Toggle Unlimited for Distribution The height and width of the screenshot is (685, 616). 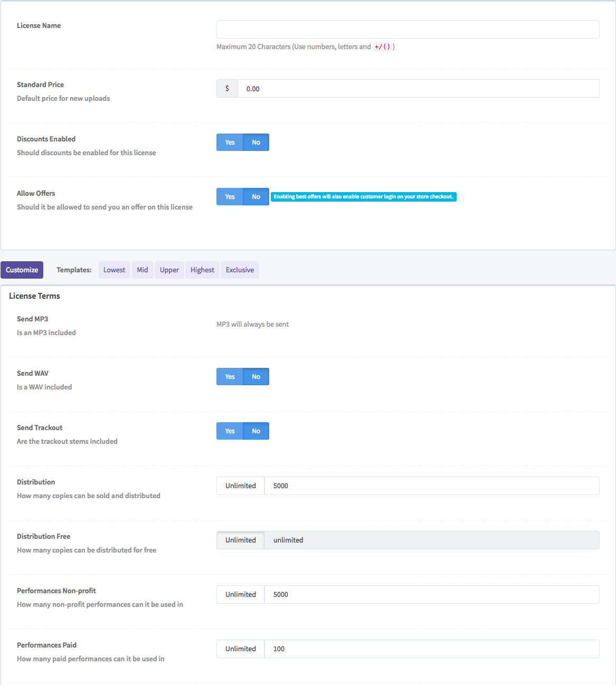(241, 486)
